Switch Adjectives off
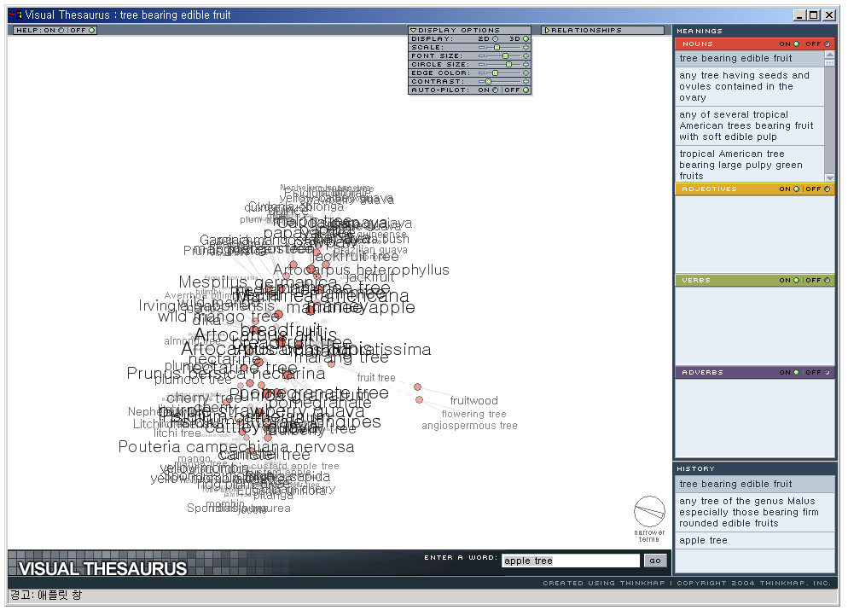 (x=827, y=189)
